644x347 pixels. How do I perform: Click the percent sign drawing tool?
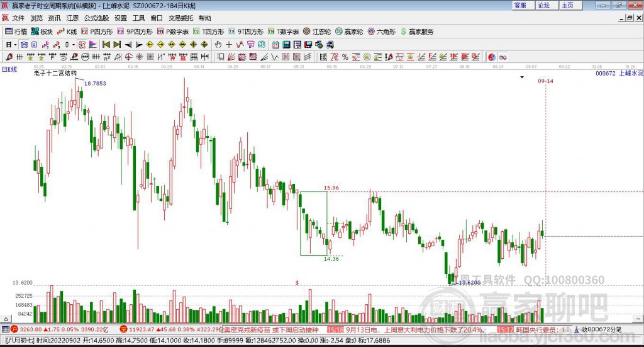click(x=345, y=57)
